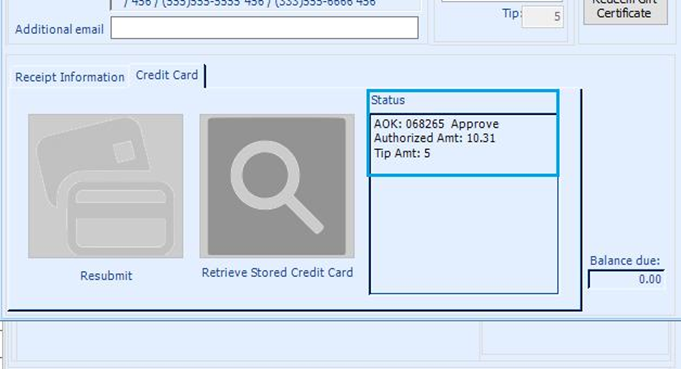Click the Resubmit label text
681x369 pixels.
[106, 276]
